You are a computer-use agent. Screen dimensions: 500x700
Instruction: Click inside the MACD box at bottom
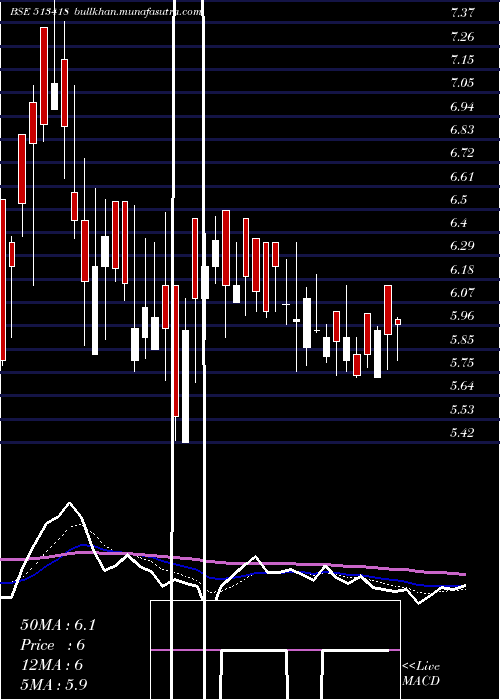[x=275, y=650]
